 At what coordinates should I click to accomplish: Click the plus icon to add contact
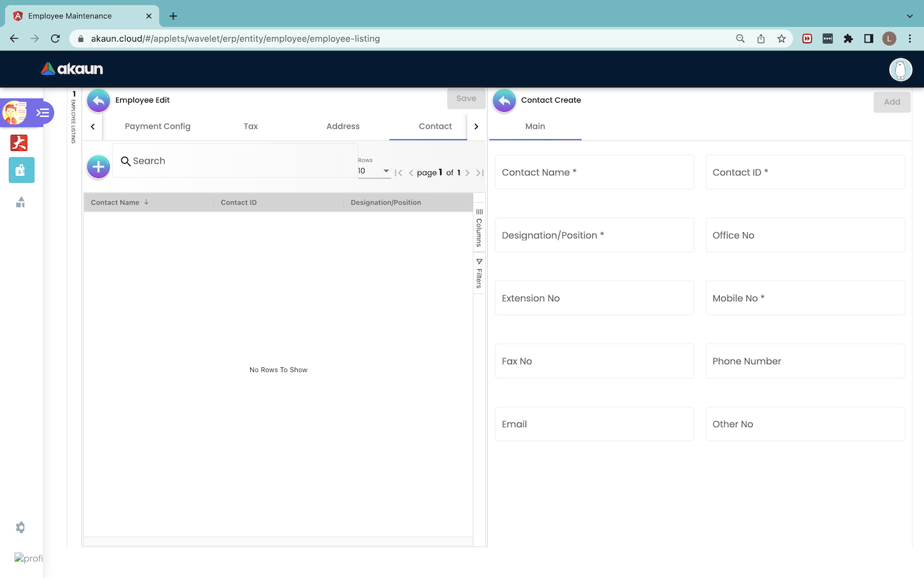pos(98,167)
